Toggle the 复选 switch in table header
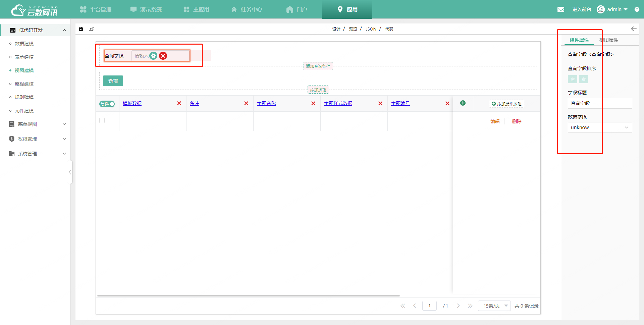This screenshot has width=644, height=325. click(107, 104)
